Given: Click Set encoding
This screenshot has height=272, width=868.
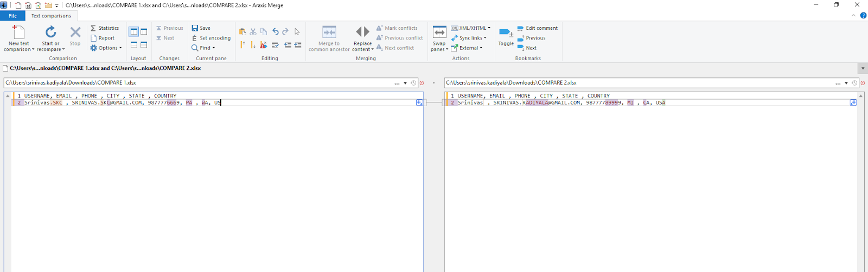Looking at the screenshot, I should [211, 38].
